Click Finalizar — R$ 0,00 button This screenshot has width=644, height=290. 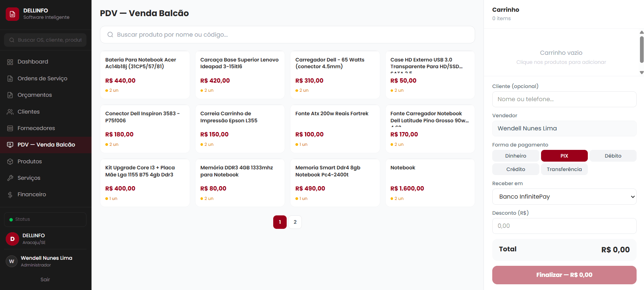pyautogui.click(x=564, y=275)
